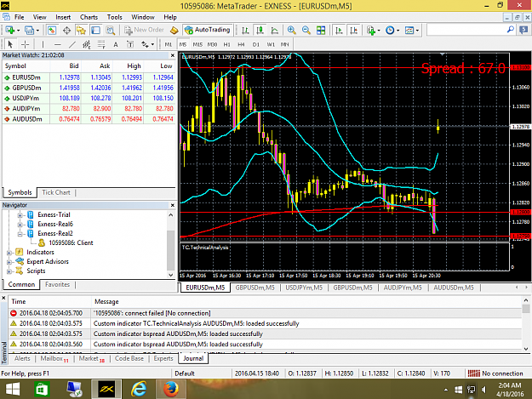The image size is (532, 399).
Task: Toggle the Data Window crosshair-circle icon
Action: [x=66, y=30]
